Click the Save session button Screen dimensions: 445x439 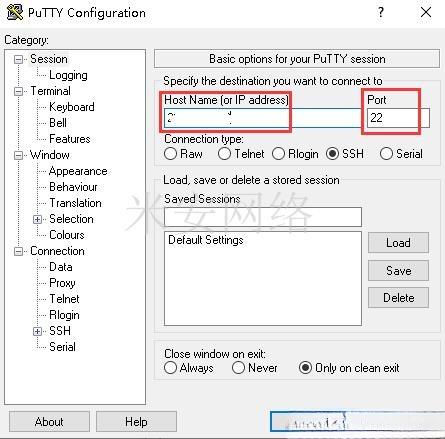pos(398,270)
